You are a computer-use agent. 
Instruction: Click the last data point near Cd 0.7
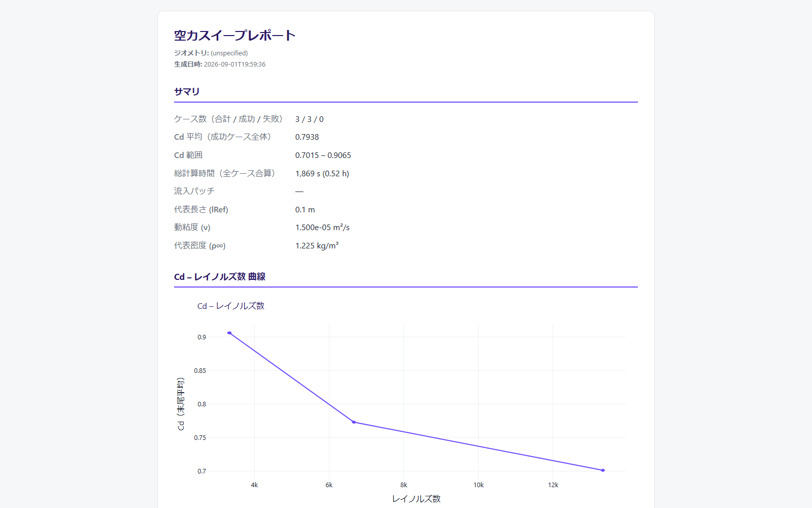[603, 470]
